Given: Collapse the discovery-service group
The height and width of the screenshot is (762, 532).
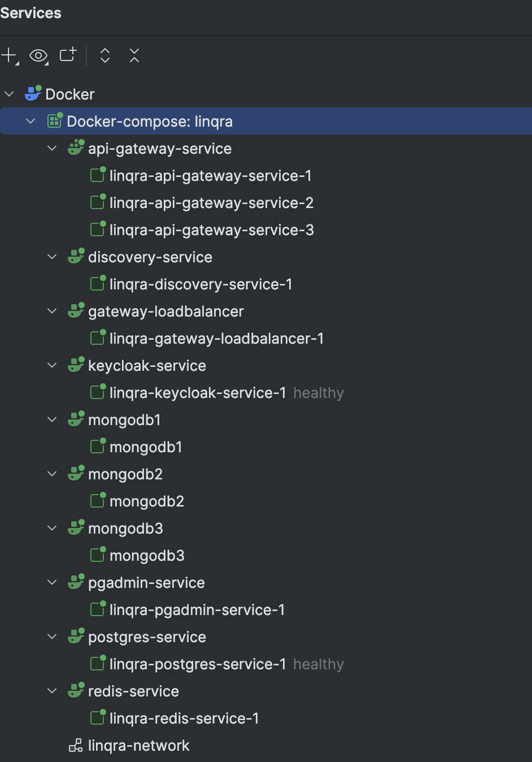Looking at the screenshot, I should click(x=52, y=257).
